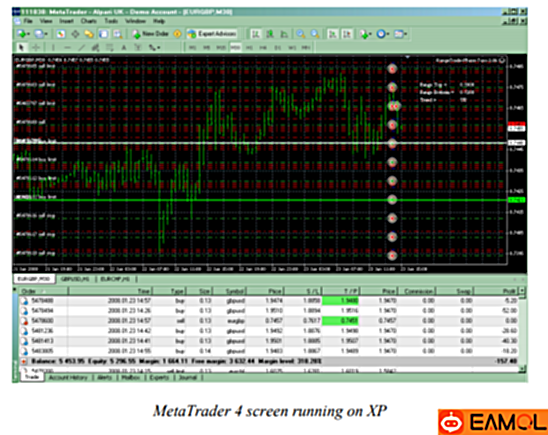The width and height of the screenshot is (548, 435).
Task: Open the Account History tab
Action: pos(68,377)
